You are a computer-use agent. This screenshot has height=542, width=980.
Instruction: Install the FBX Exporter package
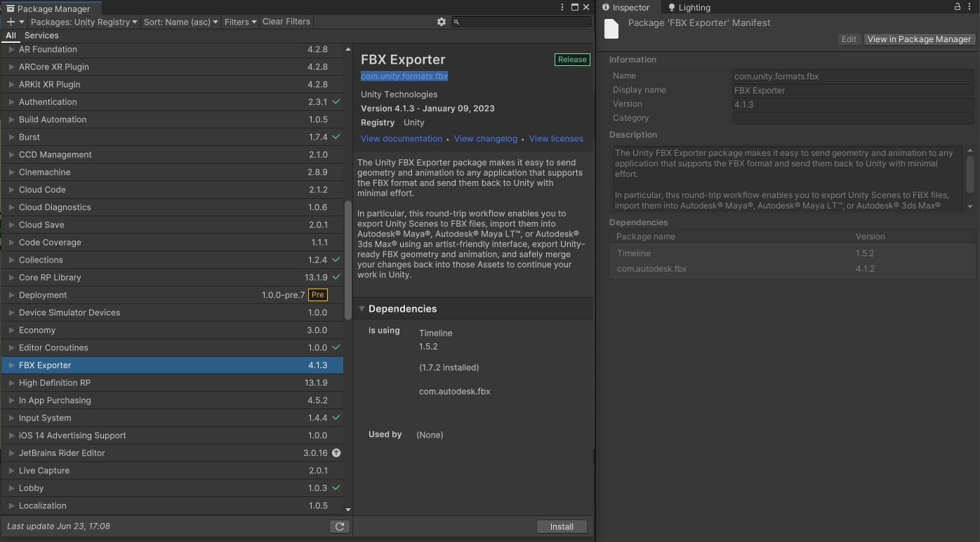coord(562,527)
